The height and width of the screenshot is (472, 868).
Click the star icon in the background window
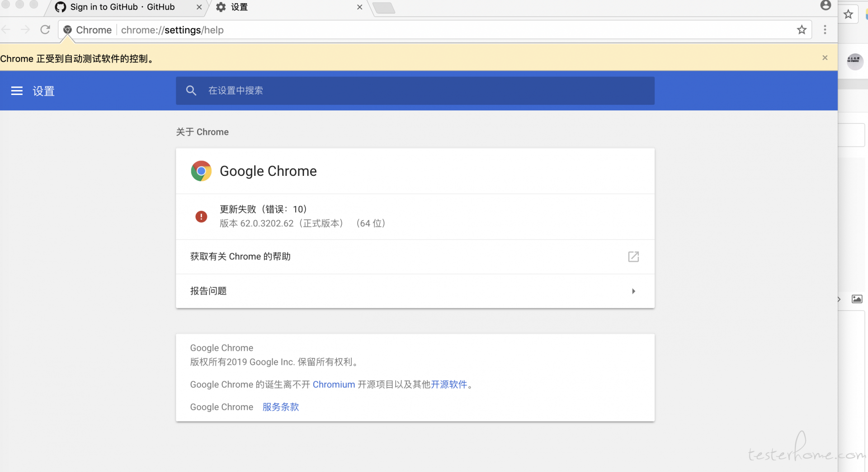click(849, 14)
